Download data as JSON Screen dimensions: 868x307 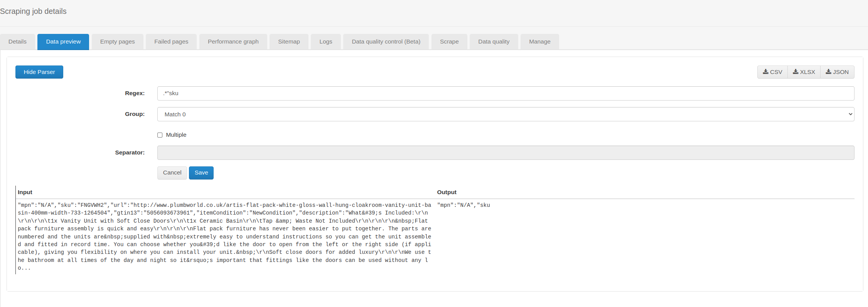(x=837, y=72)
